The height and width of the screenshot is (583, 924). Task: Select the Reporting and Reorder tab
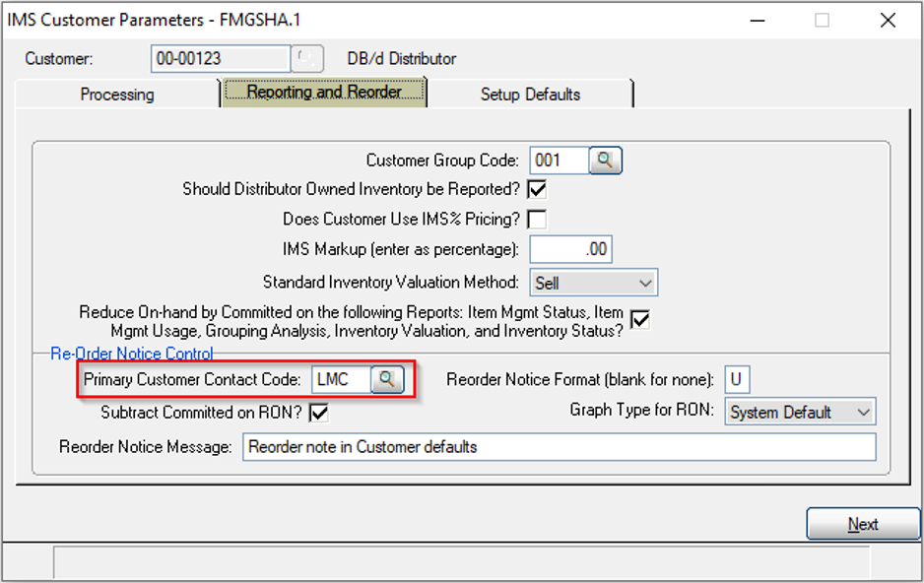pos(324,93)
